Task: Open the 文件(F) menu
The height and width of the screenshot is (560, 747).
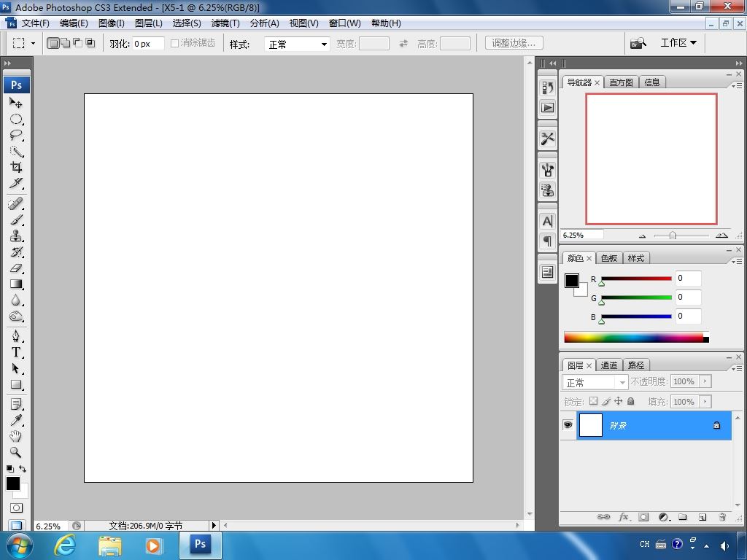Action: point(35,23)
